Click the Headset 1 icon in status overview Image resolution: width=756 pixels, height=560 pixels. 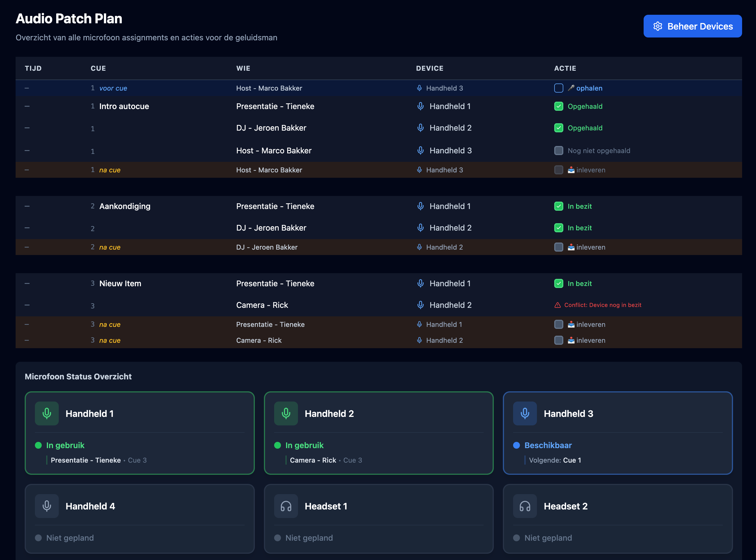(286, 506)
